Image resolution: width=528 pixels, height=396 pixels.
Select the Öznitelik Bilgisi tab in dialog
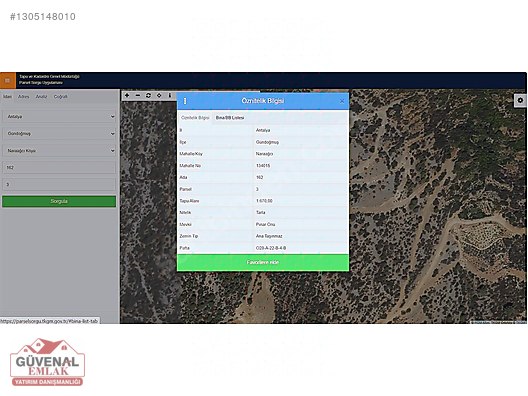point(195,118)
